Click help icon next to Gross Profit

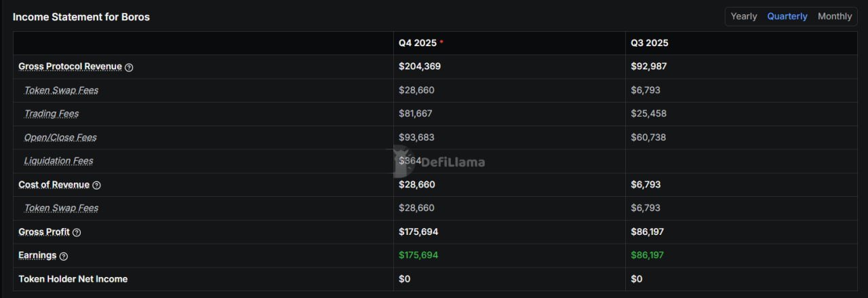77,232
